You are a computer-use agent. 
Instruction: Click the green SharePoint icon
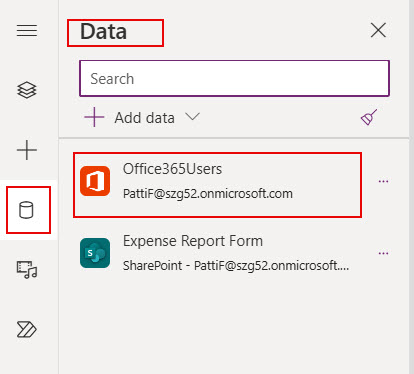point(95,253)
